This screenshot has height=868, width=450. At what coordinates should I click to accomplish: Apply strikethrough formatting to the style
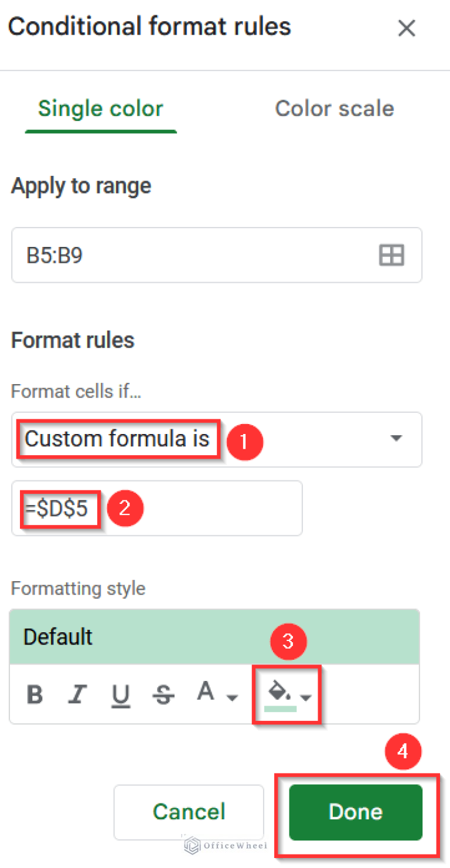(x=163, y=694)
